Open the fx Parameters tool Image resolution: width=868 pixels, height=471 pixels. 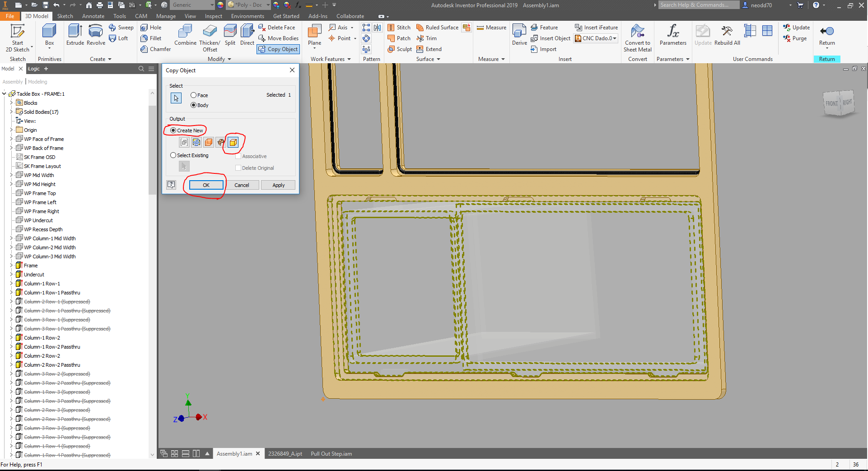(x=673, y=35)
